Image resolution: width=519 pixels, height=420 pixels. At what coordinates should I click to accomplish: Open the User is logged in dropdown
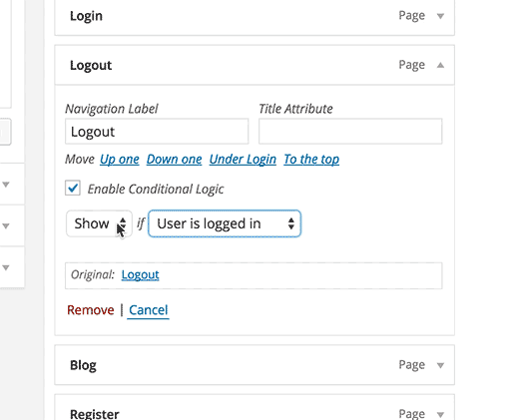coord(225,223)
